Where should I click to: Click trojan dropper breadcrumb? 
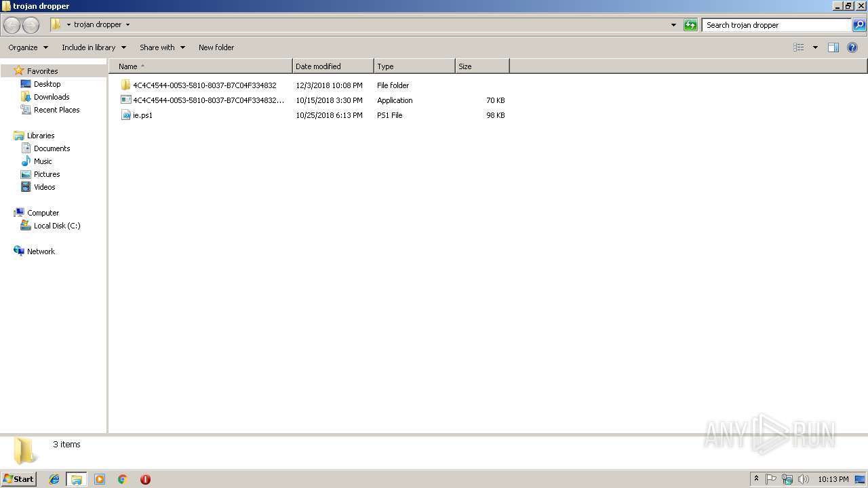pos(98,24)
